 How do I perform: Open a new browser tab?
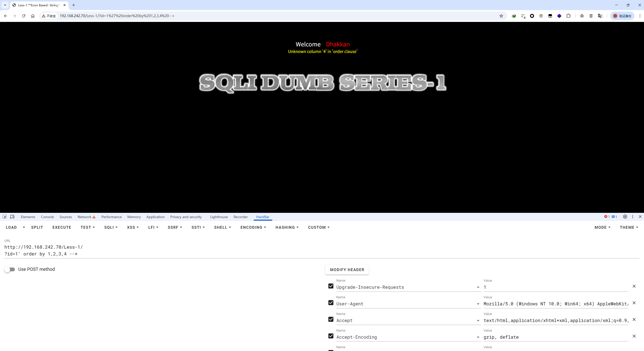click(74, 5)
